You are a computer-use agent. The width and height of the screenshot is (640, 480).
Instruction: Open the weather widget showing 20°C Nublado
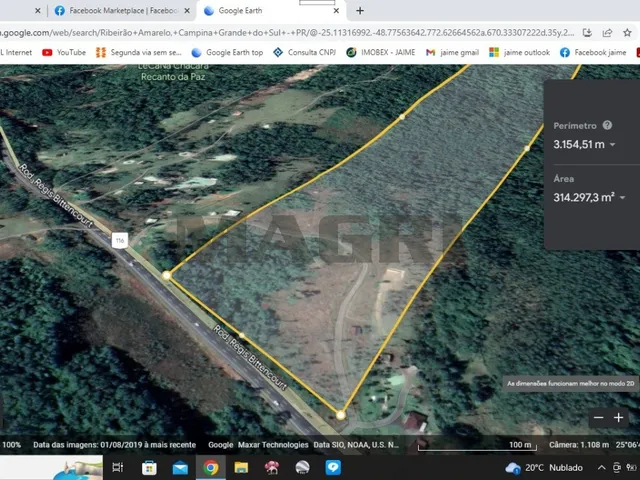pos(544,468)
